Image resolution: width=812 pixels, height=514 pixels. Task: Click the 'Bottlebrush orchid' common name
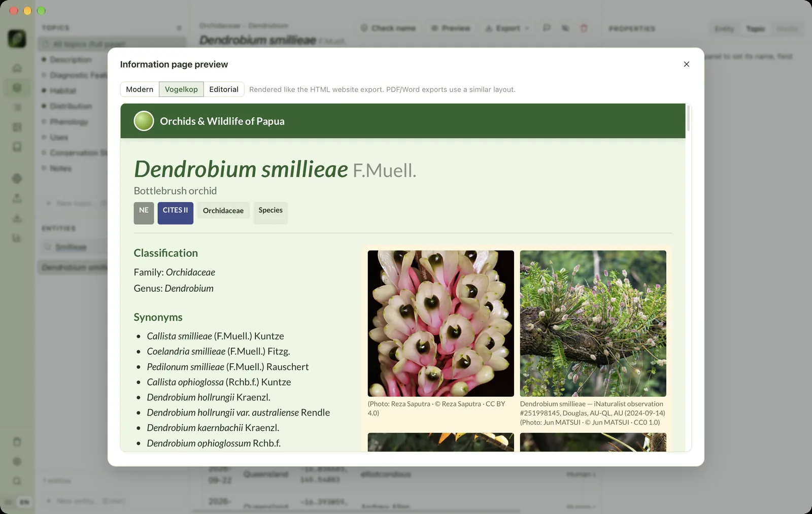175,191
